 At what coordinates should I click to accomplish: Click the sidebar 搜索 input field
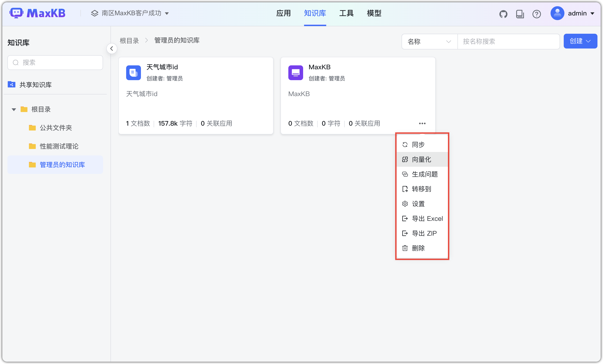tap(55, 63)
